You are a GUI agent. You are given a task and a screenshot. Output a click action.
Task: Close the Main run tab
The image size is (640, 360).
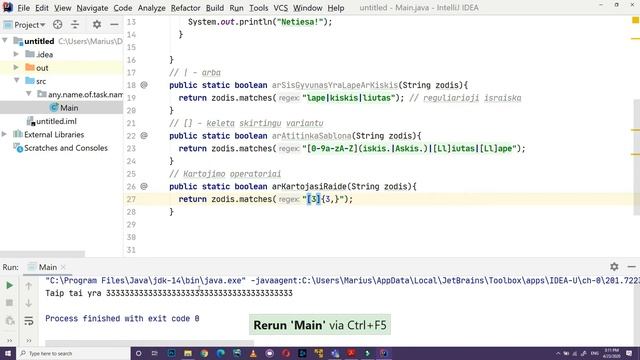[x=63, y=267]
